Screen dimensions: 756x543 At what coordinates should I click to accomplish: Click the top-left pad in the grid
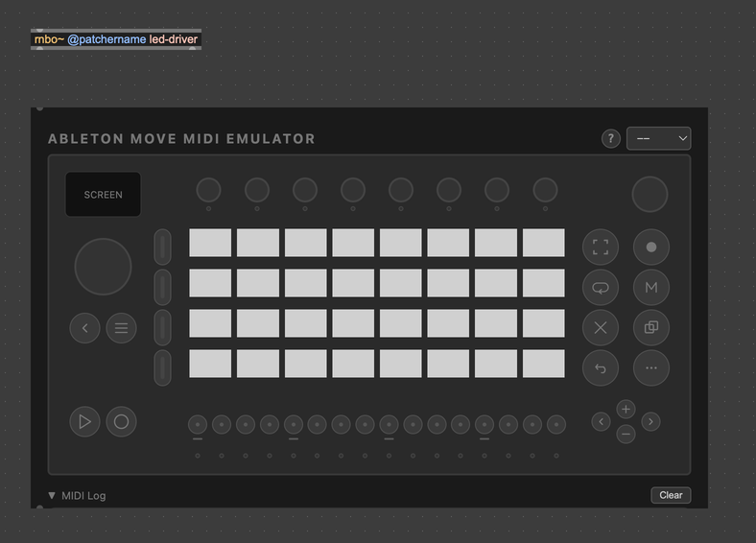point(210,243)
